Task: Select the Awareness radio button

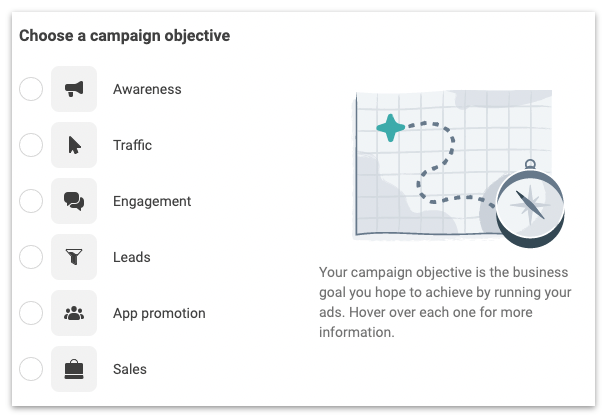Action: [x=31, y=89]
